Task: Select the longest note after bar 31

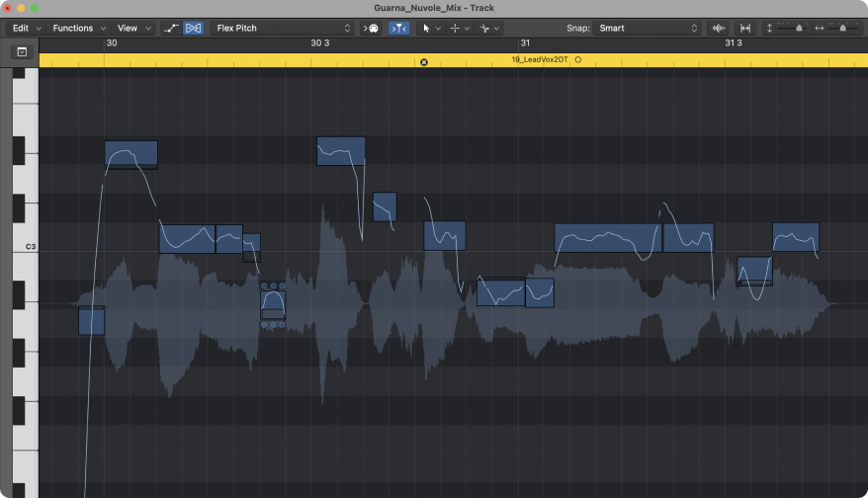Action: [x=608, y=238]
